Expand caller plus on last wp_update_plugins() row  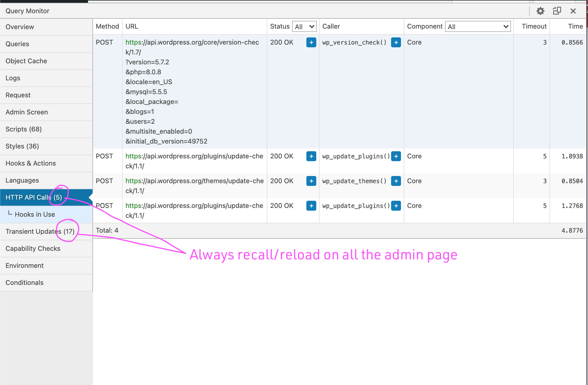[x=396, y=206]
